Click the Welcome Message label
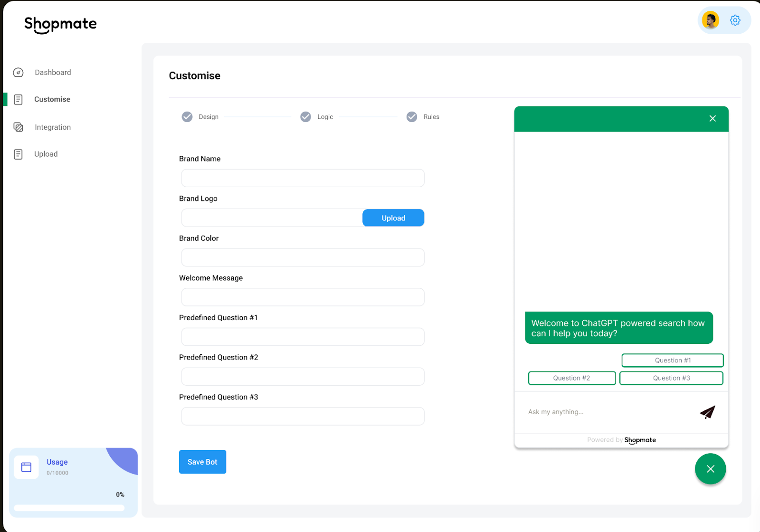This screenshot has height=532, width=760. pos(211,278)
